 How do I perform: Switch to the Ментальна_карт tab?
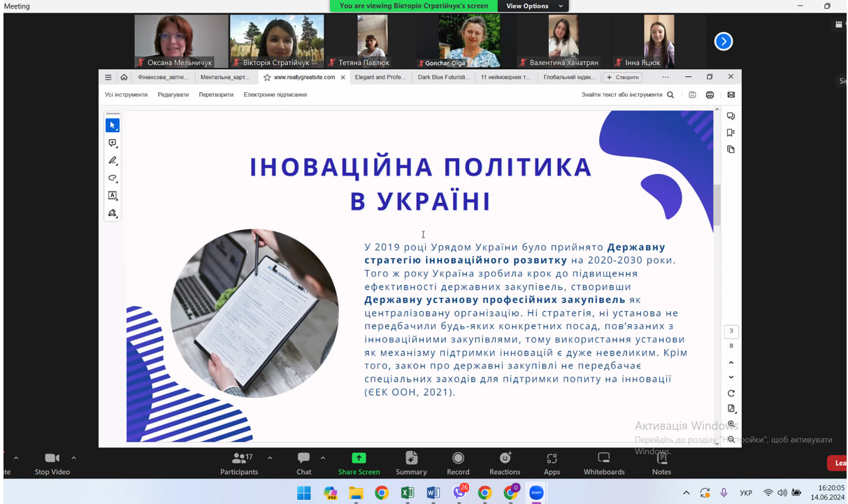click(224, 78)
